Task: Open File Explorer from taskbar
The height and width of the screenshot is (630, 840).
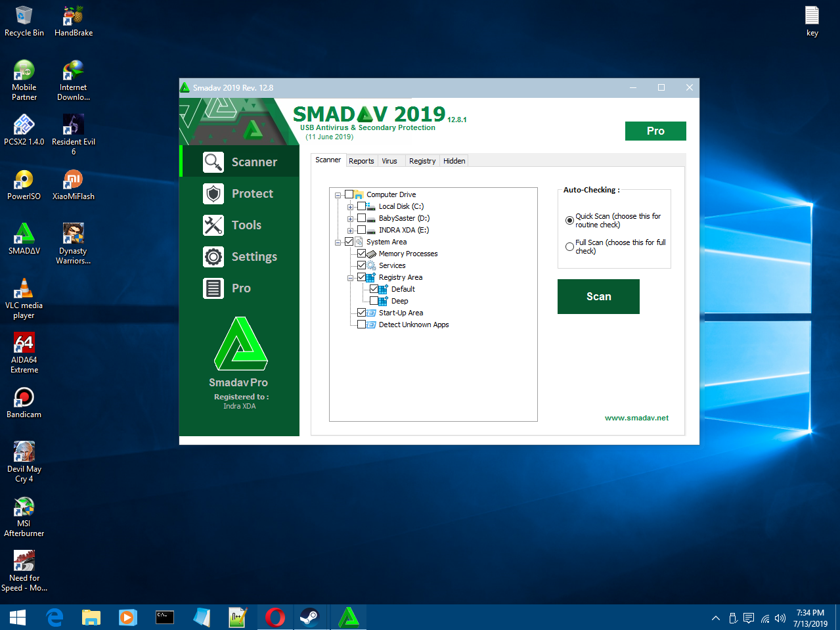Action: point(91,618)
